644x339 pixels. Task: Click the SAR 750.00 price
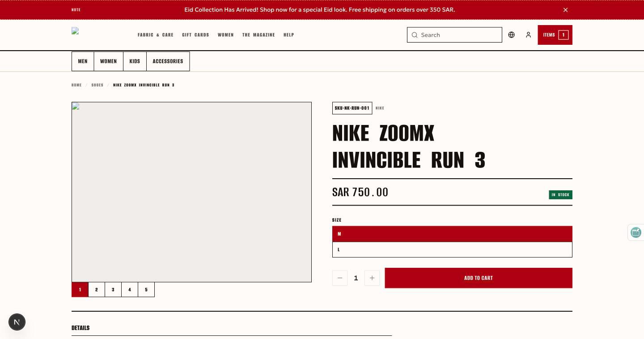point(360,192)
